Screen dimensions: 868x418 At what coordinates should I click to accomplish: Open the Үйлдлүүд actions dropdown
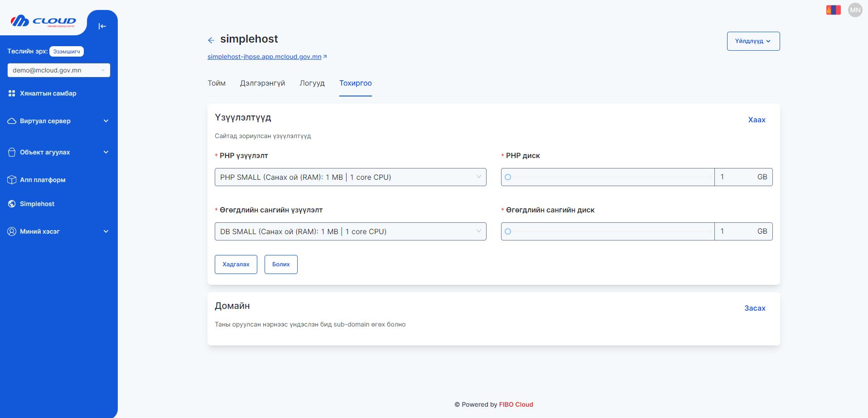point(753,41)
